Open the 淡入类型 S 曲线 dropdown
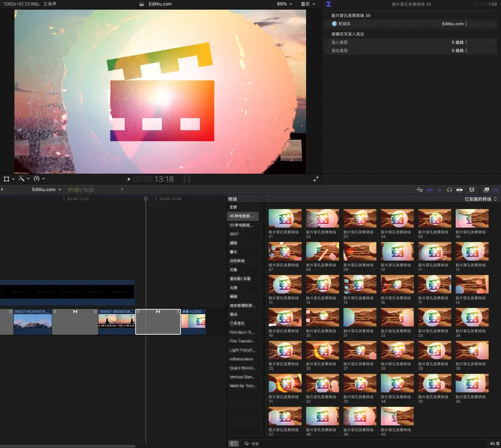Screen dimensions: 501x448 (x=459, y=42)
